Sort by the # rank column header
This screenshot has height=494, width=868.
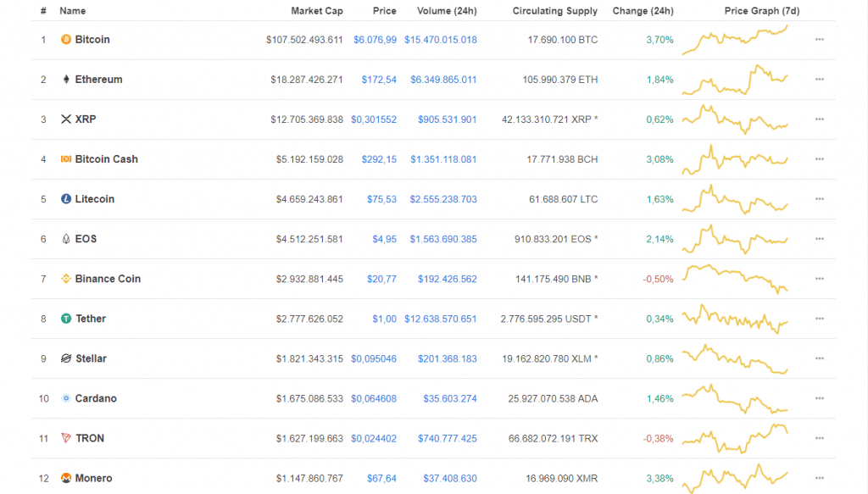point(43,10)
